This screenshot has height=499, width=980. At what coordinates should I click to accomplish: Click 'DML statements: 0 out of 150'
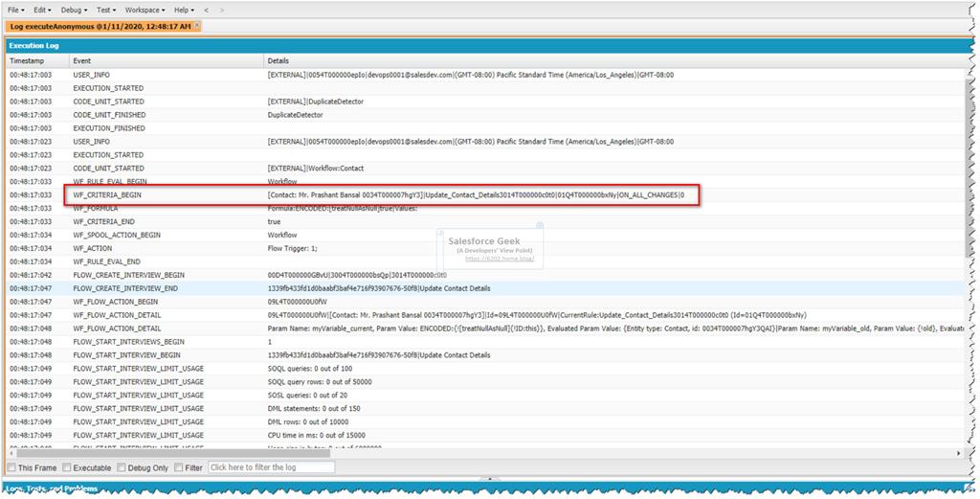click(314, 408)
